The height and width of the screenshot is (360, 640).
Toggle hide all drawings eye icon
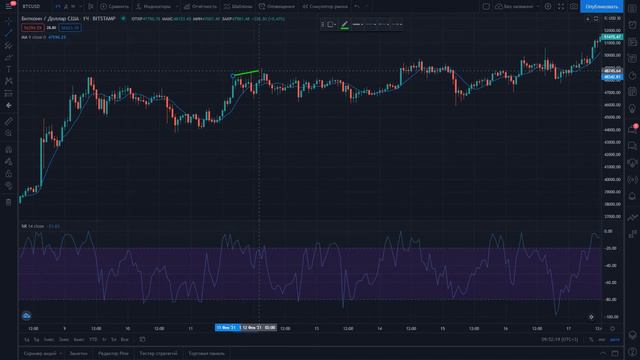coord(9,186)
